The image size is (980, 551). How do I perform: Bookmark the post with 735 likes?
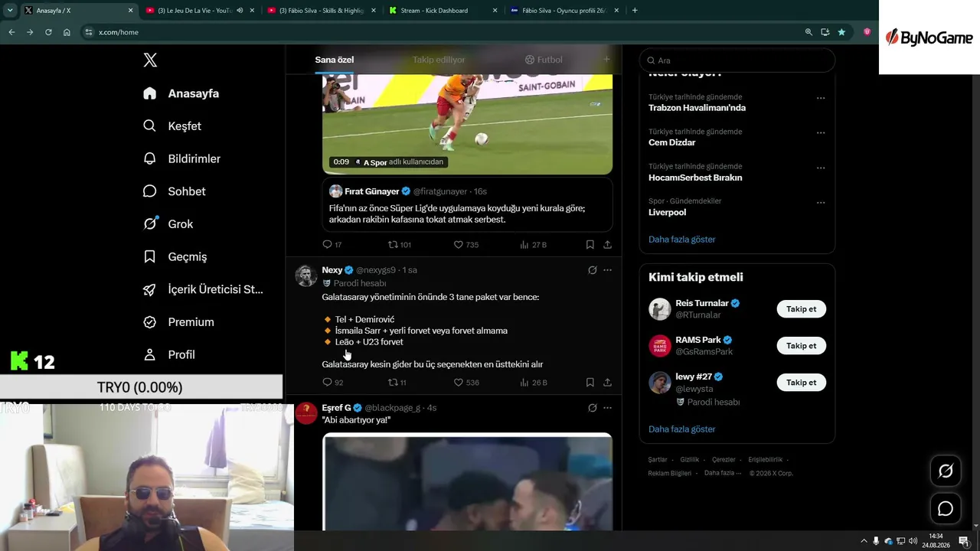point(590,245)
